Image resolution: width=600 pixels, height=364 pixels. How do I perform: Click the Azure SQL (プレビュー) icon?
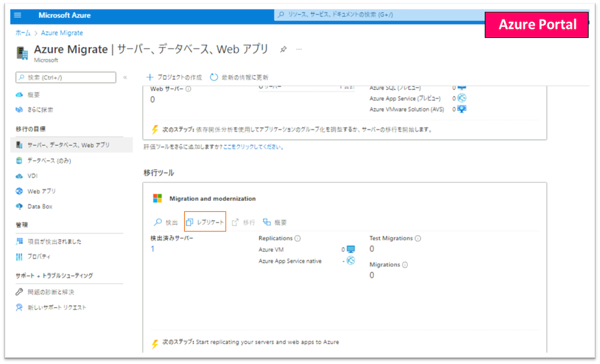pos(462,88)
